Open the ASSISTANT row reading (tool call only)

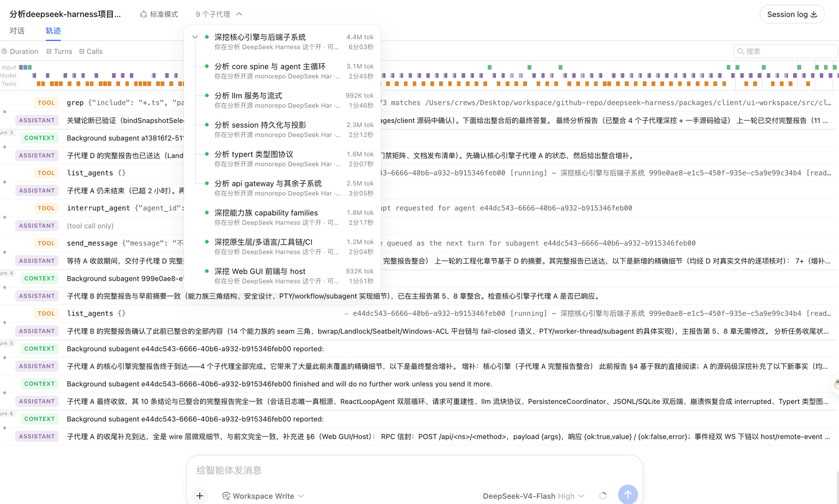419,226
